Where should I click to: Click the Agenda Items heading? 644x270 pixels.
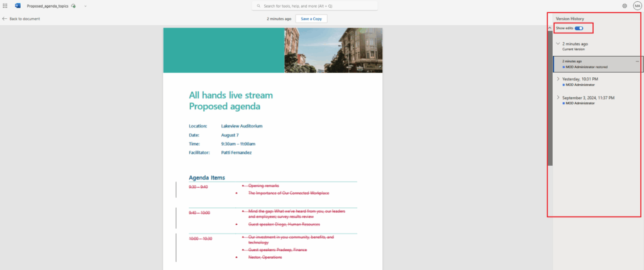(x=206, y=178)
